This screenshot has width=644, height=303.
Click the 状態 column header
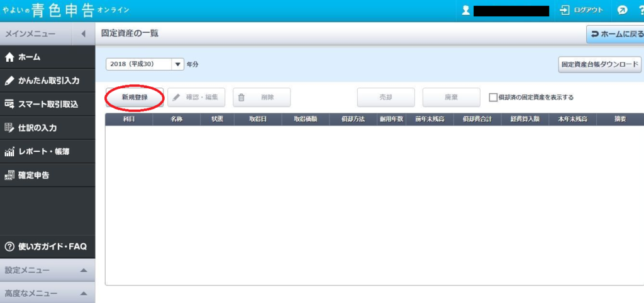[217, 119]
